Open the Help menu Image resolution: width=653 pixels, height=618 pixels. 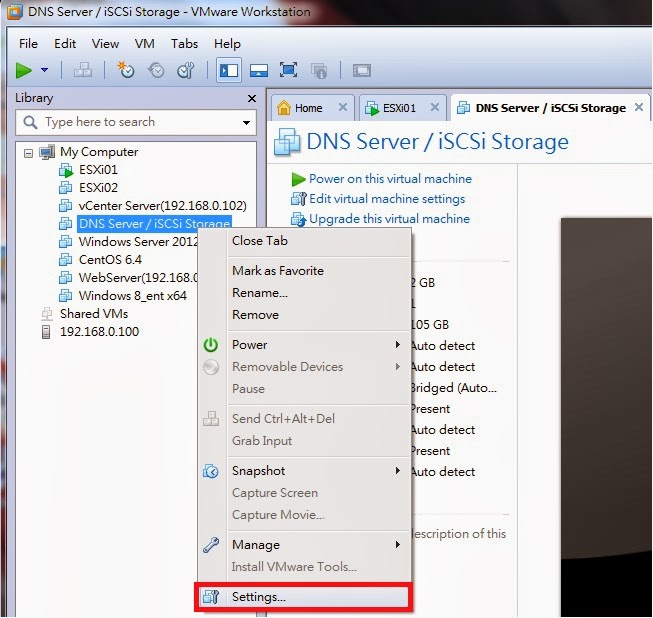click(227, 44)
